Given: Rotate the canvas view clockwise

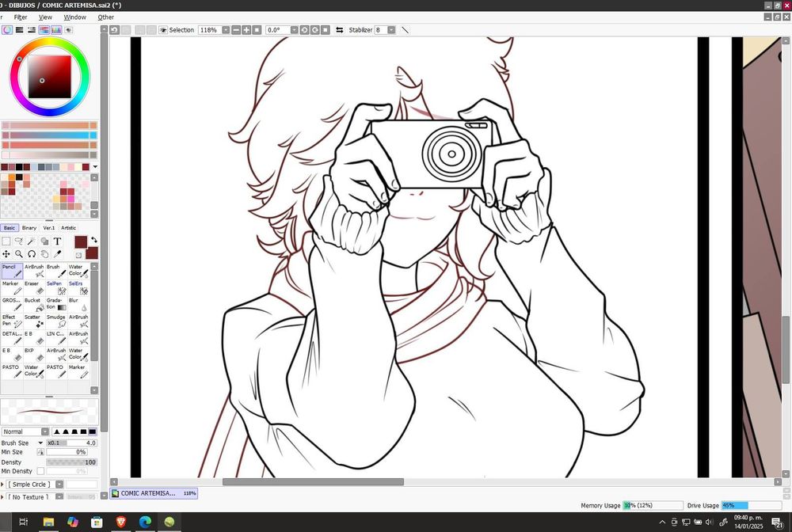Looking at the screenshot, I should (315, 30).
